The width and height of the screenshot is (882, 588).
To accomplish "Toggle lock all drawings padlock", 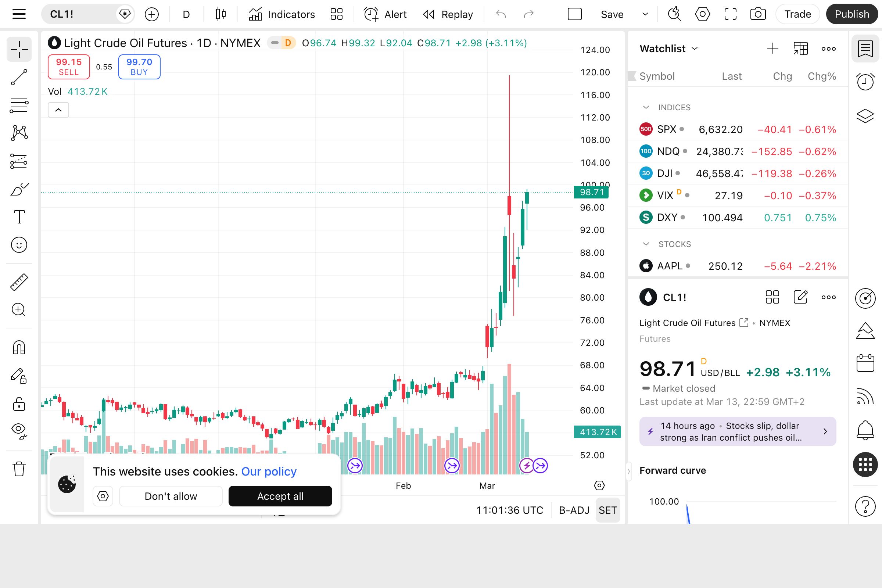I will (x=19, y=404).
